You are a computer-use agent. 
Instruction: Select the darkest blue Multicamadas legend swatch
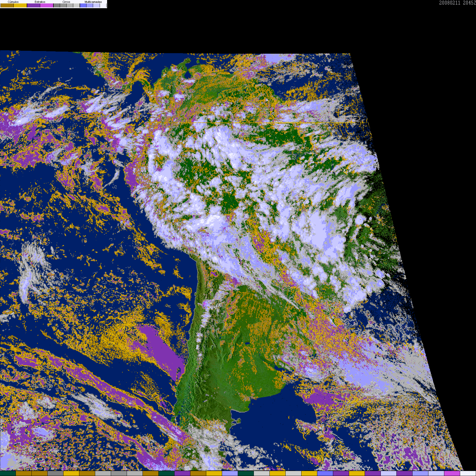83,5
